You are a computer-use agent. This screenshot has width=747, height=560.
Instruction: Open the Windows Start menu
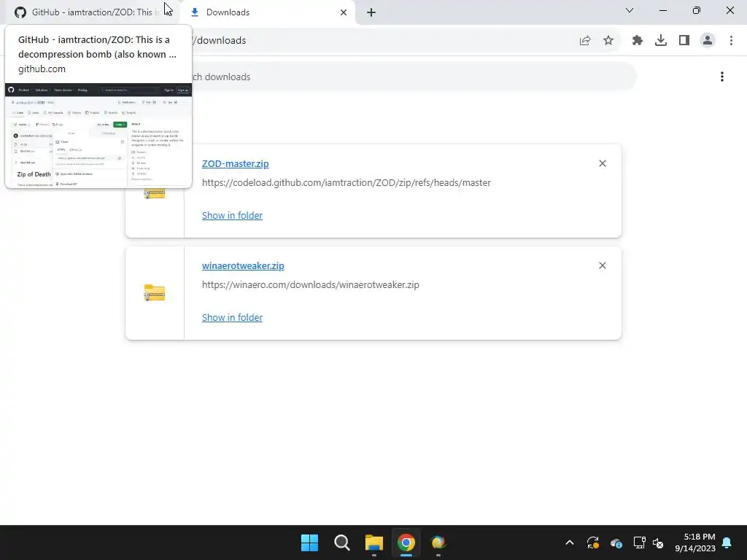pos(309,542)
